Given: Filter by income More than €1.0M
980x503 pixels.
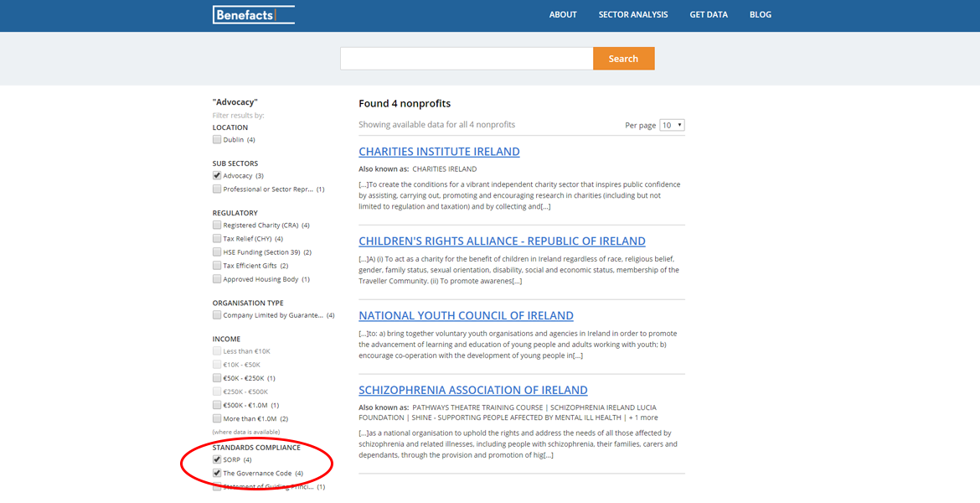Looking at the screenshot, I should click(x=217, y=418).
